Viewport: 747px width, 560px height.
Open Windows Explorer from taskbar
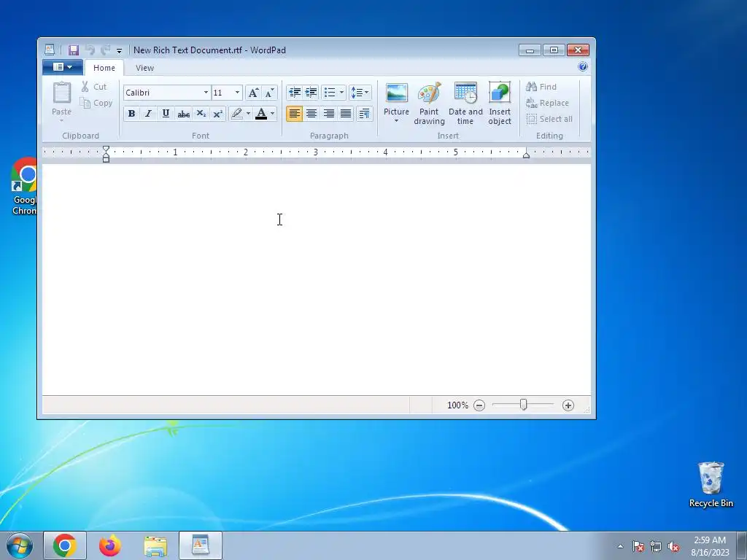155,545
